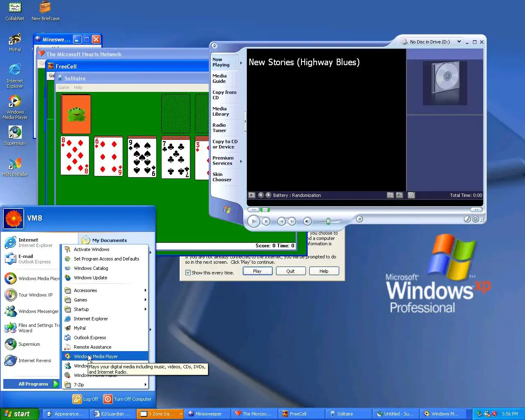
Task: Open the Supermium desktop shortcut
Action: point(15,136)
